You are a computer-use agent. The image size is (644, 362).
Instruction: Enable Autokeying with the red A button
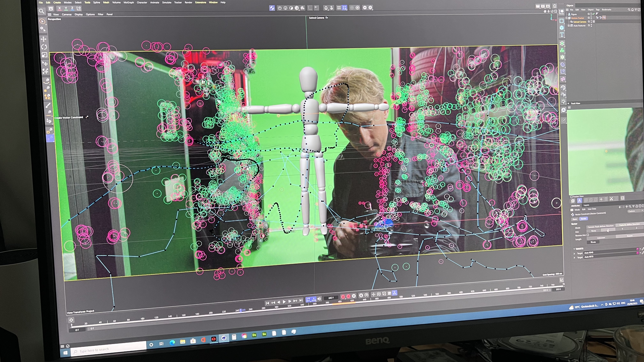[348, 296]
